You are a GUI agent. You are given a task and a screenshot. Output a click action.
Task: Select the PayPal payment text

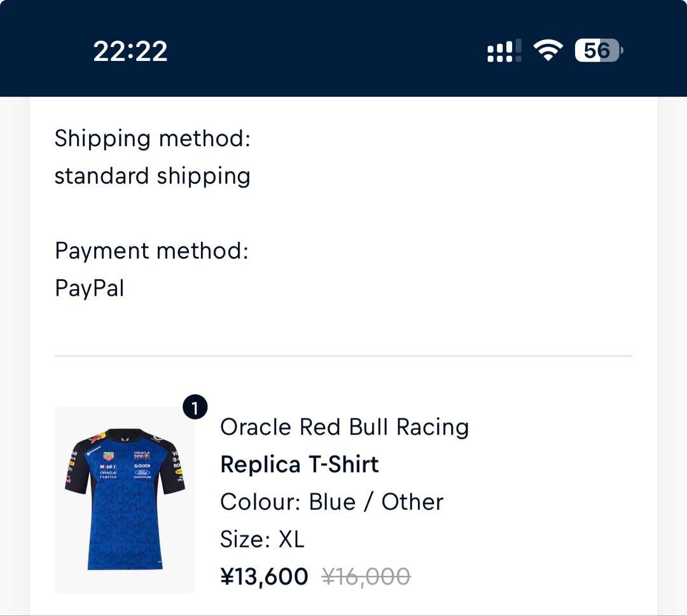[x=89, y=289]
